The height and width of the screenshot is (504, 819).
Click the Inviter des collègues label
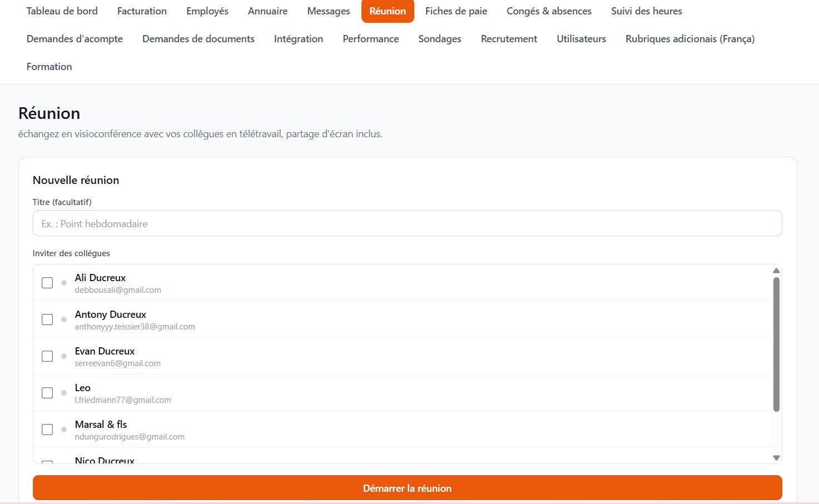[71, 253]
